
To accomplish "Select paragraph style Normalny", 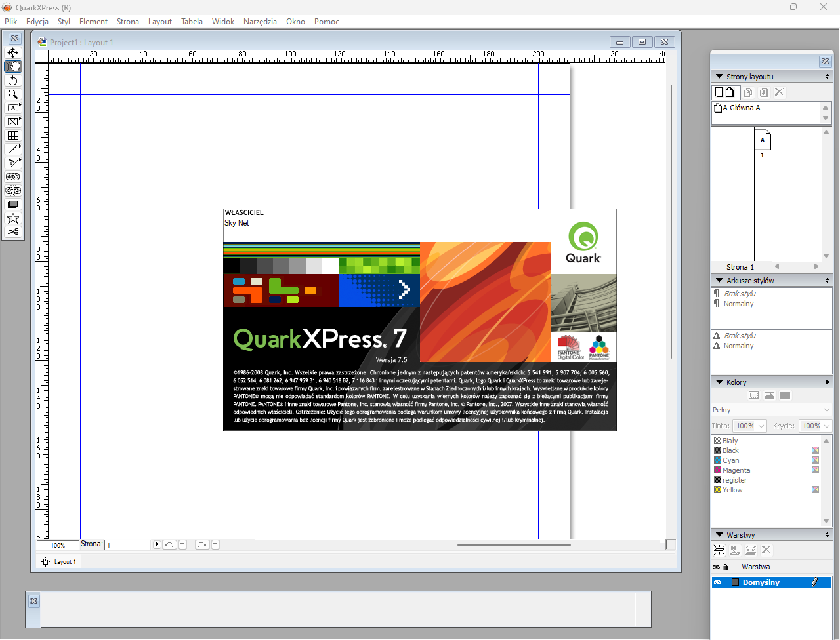I will coord(738,304).
